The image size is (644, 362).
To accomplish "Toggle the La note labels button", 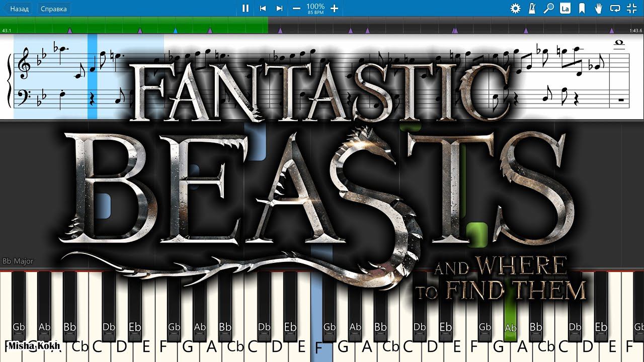I will point(565,8).
